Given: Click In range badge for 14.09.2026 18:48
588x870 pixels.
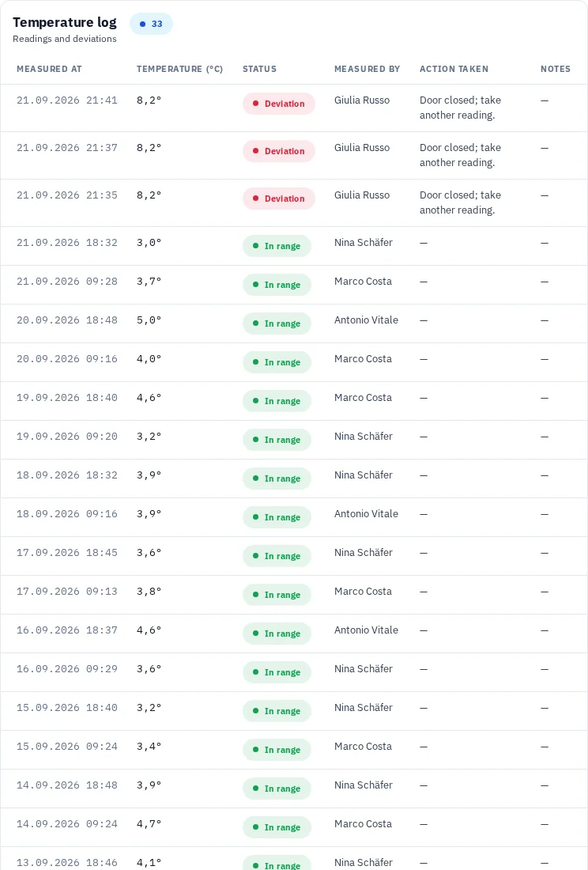Looking at the screenshot, I should [277, 789].
